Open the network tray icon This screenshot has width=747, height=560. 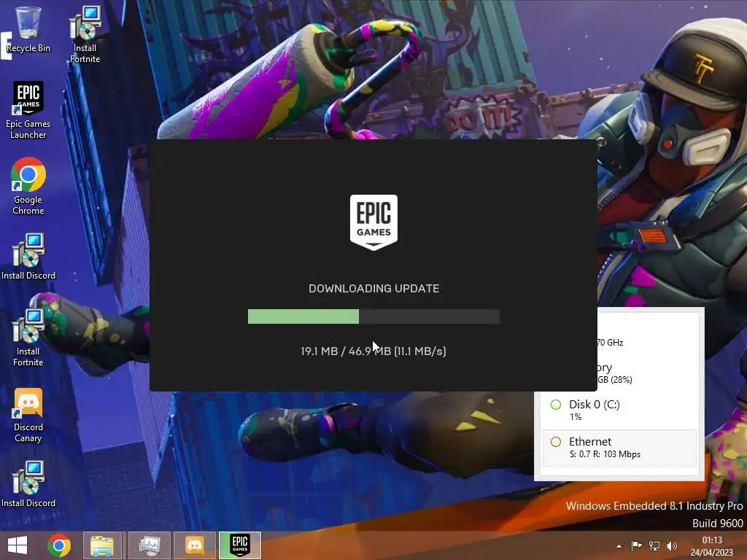pos(654,545)
